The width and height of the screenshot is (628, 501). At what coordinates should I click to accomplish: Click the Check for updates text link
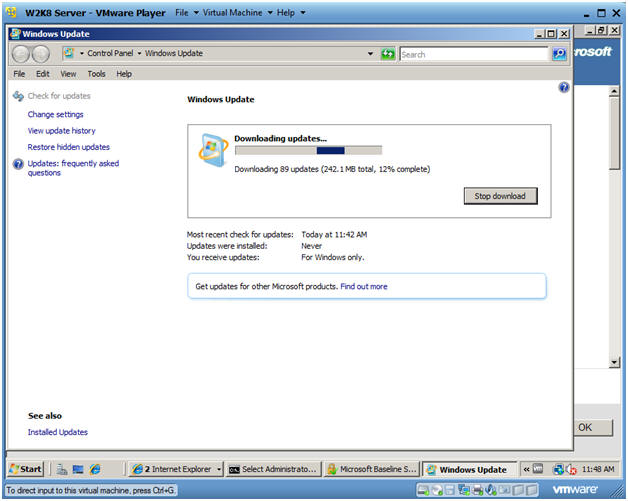point(59,96)
